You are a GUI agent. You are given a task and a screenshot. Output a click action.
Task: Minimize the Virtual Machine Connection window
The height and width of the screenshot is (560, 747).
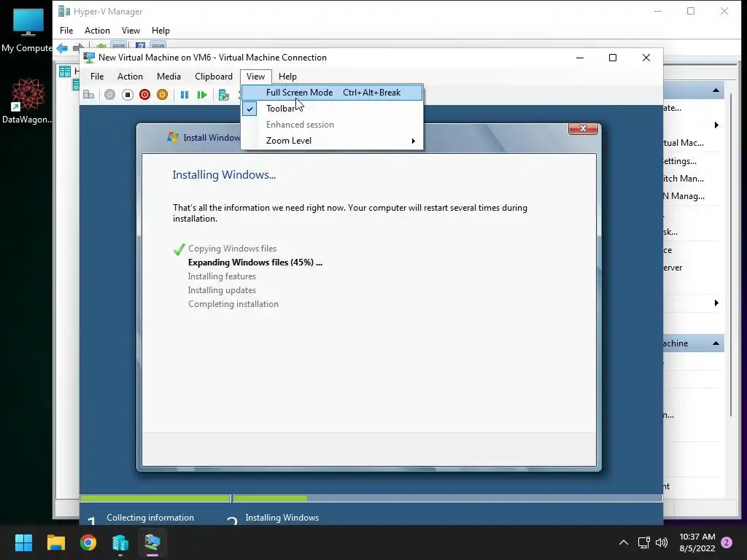click(580, 58)
